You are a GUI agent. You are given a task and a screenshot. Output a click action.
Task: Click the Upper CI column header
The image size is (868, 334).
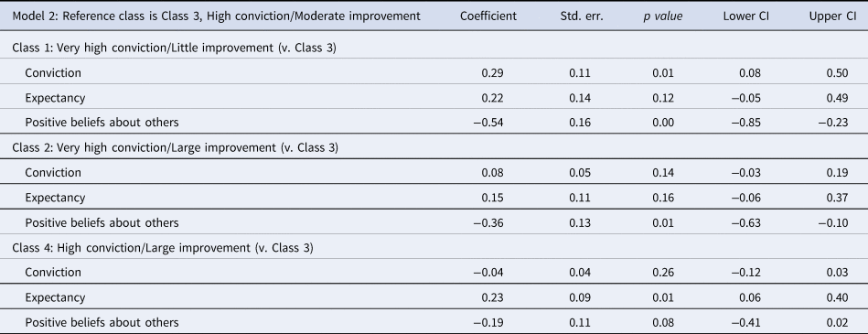(832, 16)
